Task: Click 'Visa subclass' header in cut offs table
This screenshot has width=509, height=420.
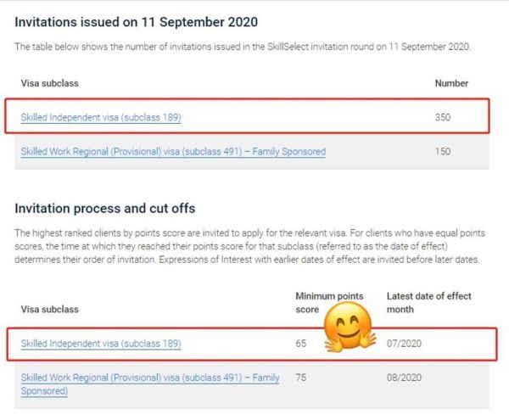Action: [x=51, y=309]
